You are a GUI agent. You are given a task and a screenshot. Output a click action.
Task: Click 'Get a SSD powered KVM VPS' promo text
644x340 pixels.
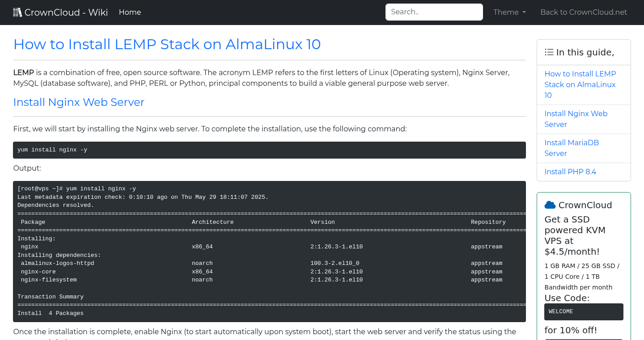(575, 235)
